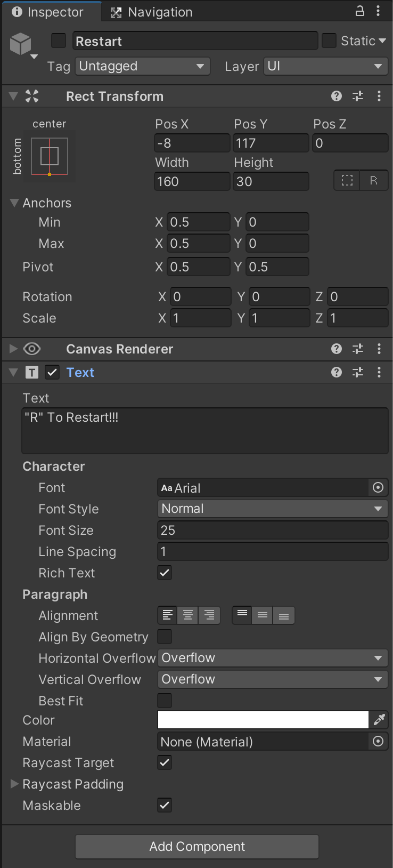Disable the Rich Text checkbox
This screenshot has width=393, height=868.
click(x=164, y=573)
